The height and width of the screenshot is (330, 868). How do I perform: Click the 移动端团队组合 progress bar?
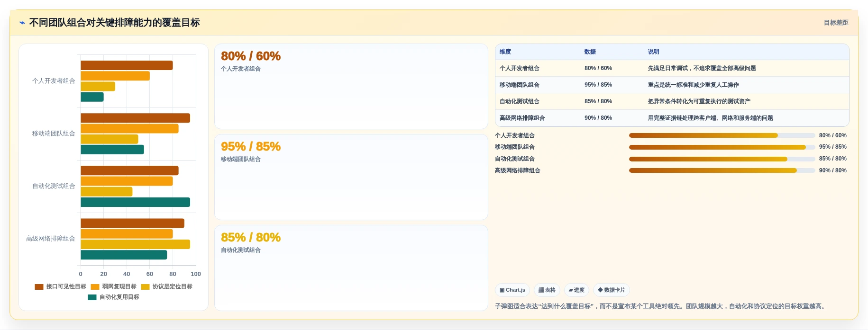click(x=722, y=147)
